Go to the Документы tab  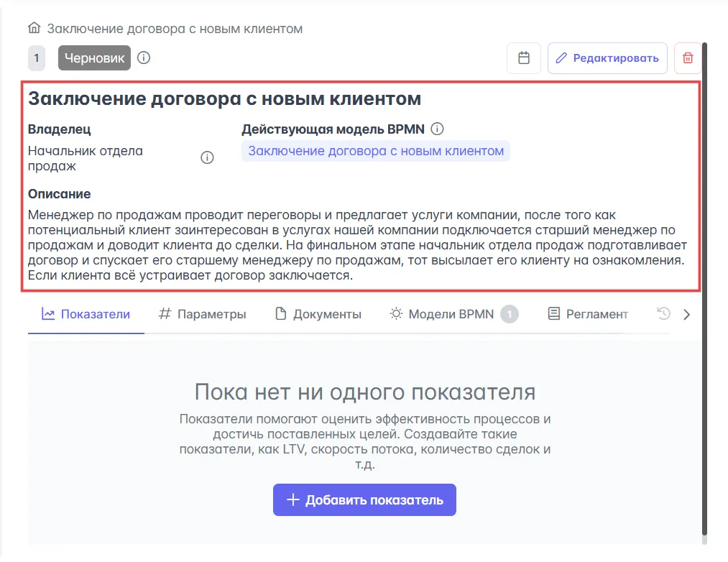click(x=318, y=314)
